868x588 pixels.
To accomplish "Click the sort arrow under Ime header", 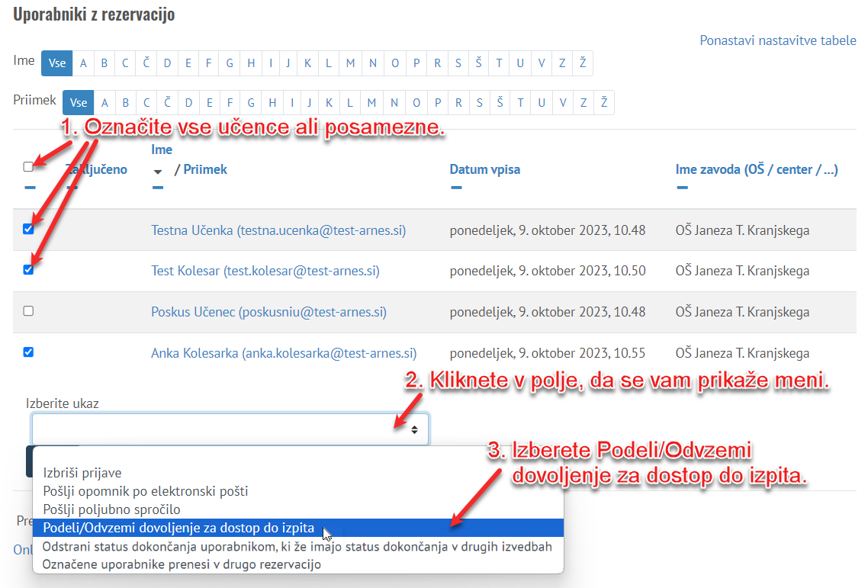I will pos(158,172).
